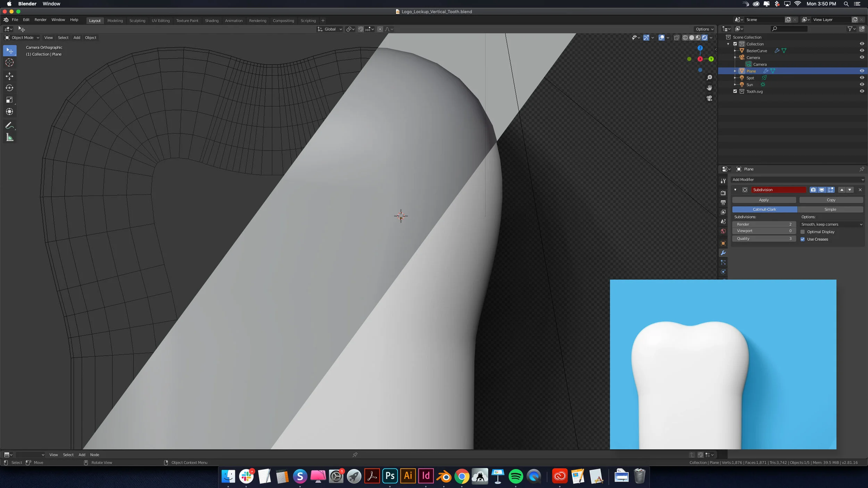
Task: Select the Rotate tool in the toolbar
Action: [x=9, y=88]
